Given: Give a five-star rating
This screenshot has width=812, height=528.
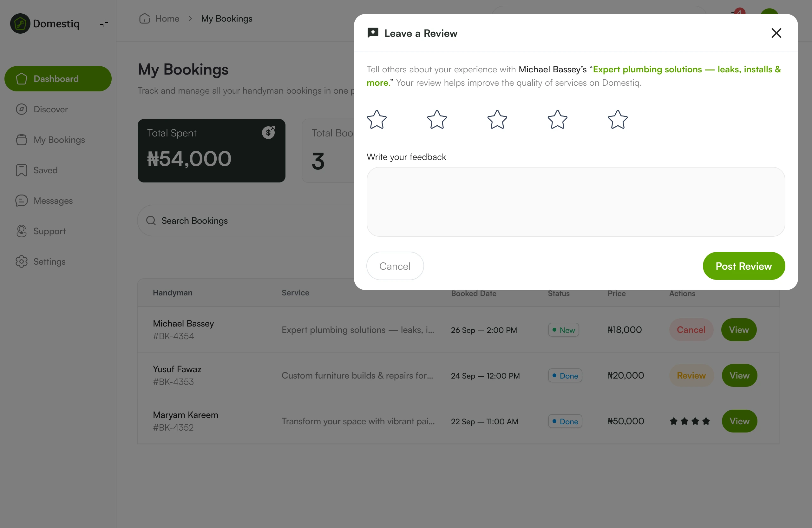Looking at the screenshot, I should point(618,119).
